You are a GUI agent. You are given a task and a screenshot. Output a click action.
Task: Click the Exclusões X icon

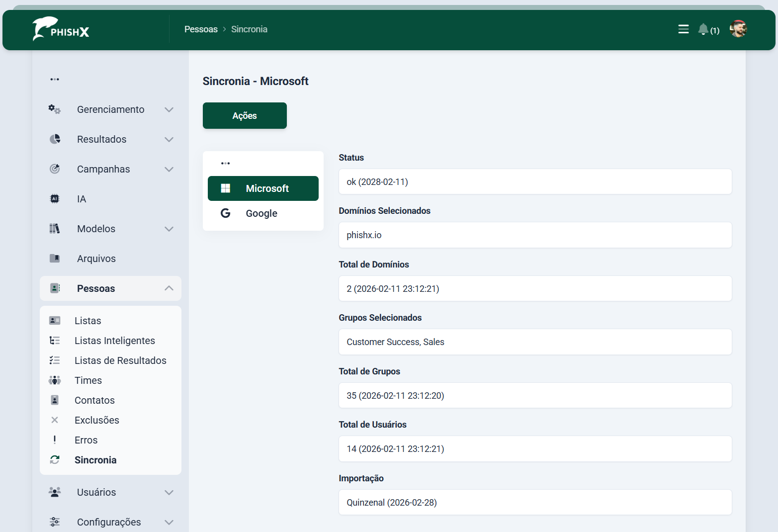pyautogui.click(x=55, y=420)
